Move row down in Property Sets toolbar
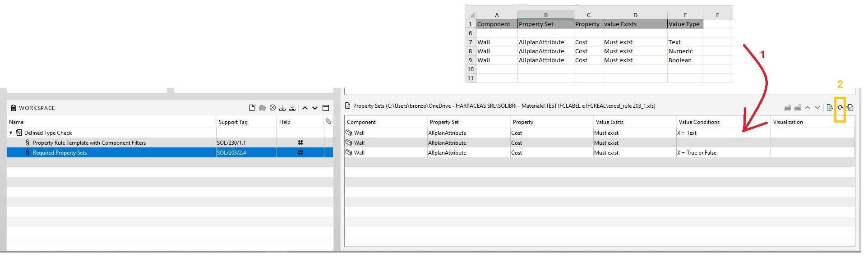 click(817, 108)
